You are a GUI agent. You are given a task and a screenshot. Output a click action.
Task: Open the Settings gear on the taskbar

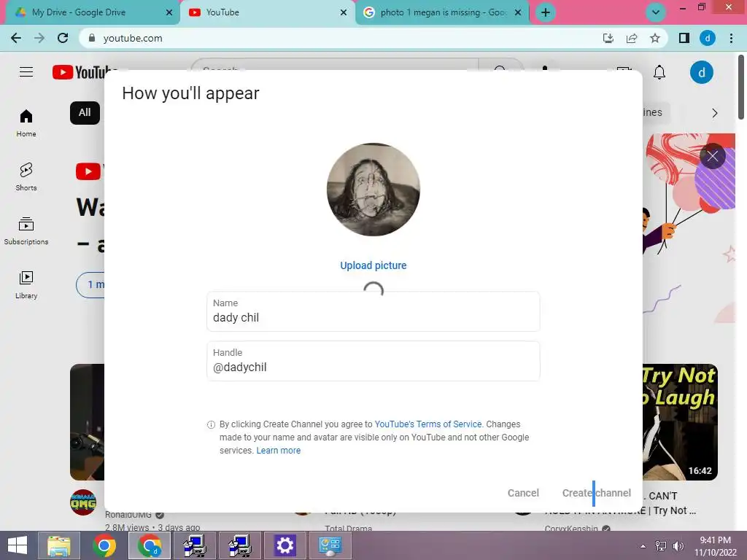[285, 545]
